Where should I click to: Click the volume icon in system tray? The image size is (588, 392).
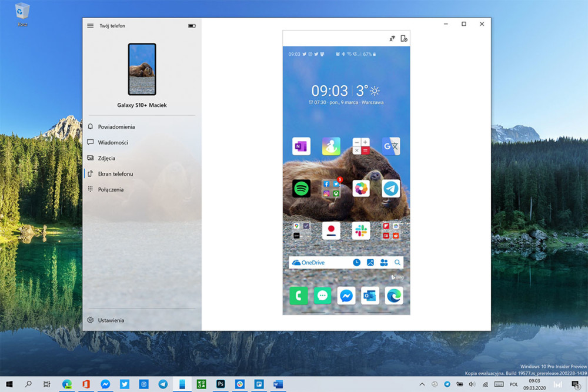pos(472,384)
